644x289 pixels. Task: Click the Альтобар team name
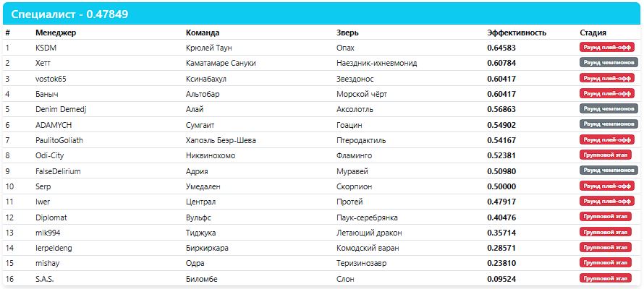click(x=203, y=94)
